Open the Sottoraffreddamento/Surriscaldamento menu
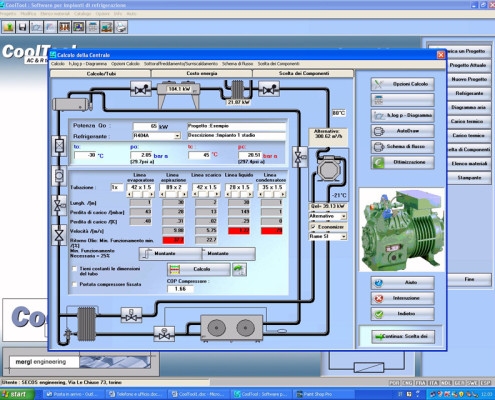This screenshot has height=400, width=495. (x=181, y=63)
